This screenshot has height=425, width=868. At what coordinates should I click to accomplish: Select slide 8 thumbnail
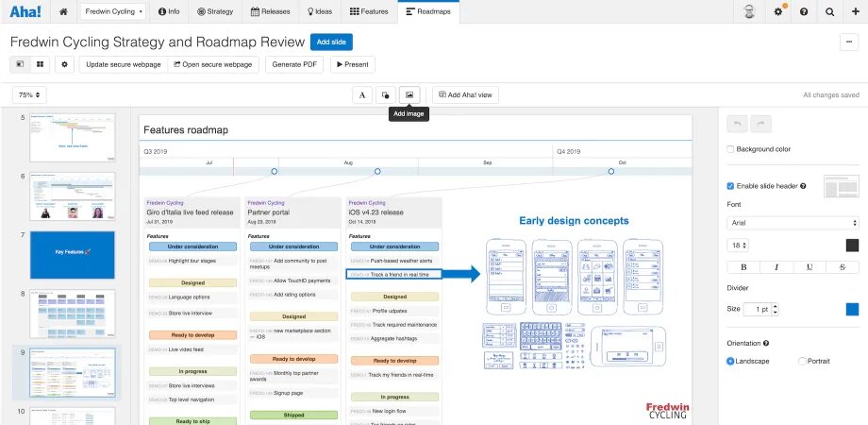click(x=73, y=314)
